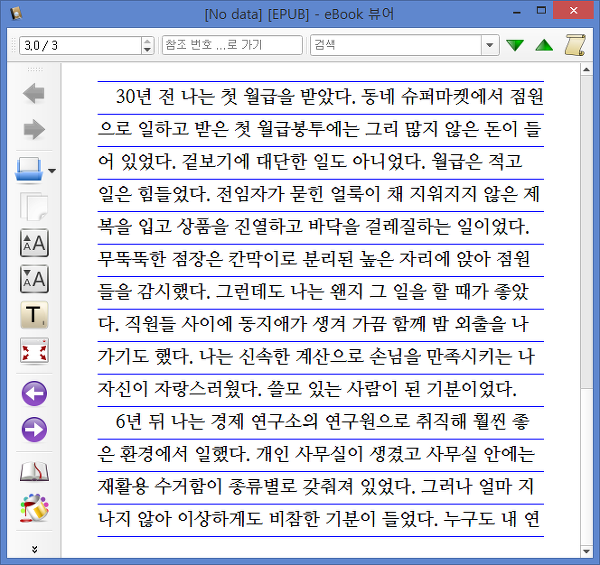The image size is (600, 565).
Task: Click into the 검색 search field
Action: click(x=396, y=45)
